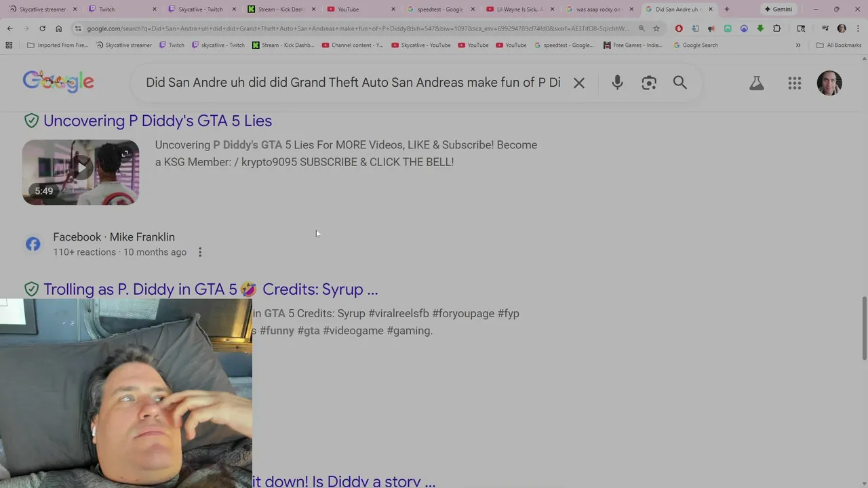Reload the page
The width and height of the screenshot is (868, 488).
pos(42,28)
